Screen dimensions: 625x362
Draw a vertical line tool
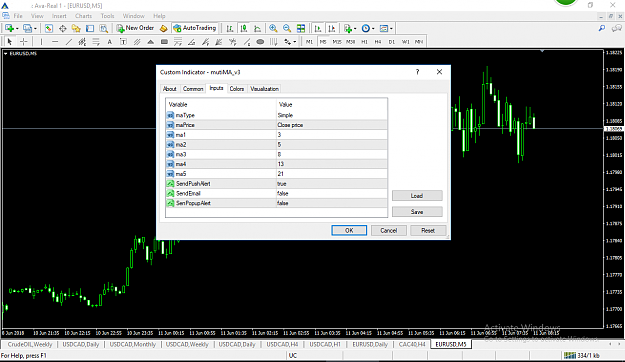[41, 41]
